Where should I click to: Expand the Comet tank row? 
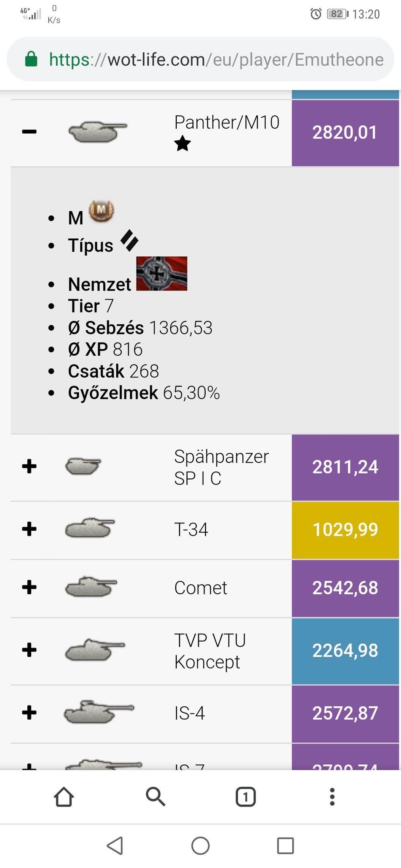tap(29, 587)
